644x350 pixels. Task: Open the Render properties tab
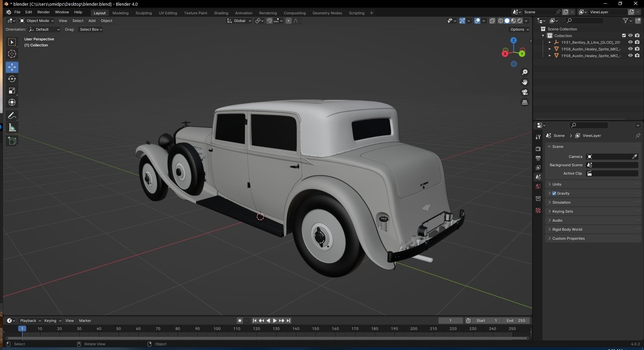pos(538,149)
